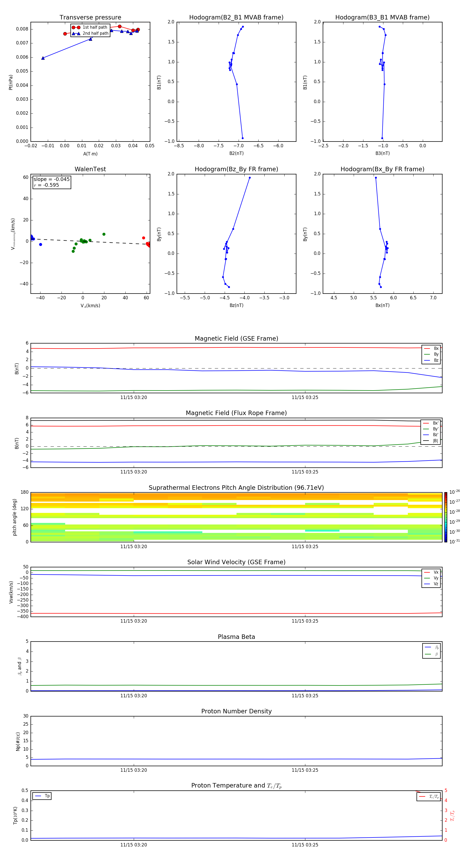
Task: Click the 'Solar Wind Velocity (GSE Frame)' title
Action: tap(236, 562)
